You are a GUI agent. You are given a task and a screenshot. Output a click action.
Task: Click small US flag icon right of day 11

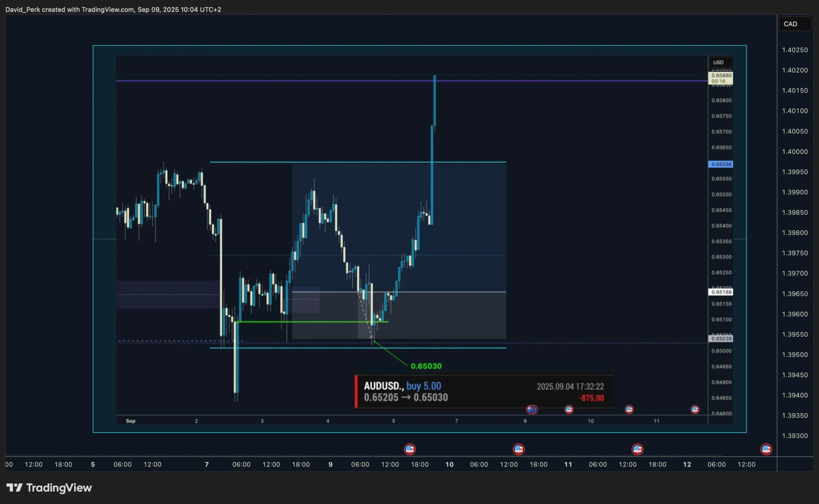[695, 409]
